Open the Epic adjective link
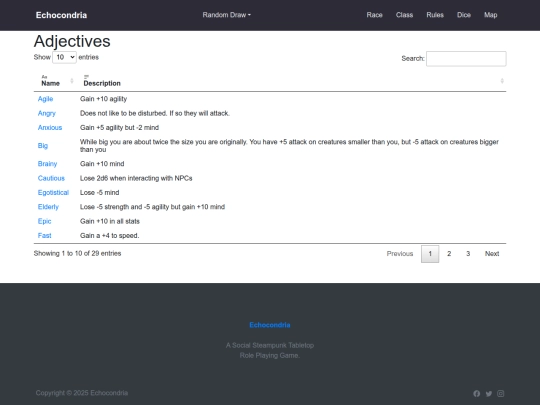This screenshot has width=540, height=405. [44, 221]
